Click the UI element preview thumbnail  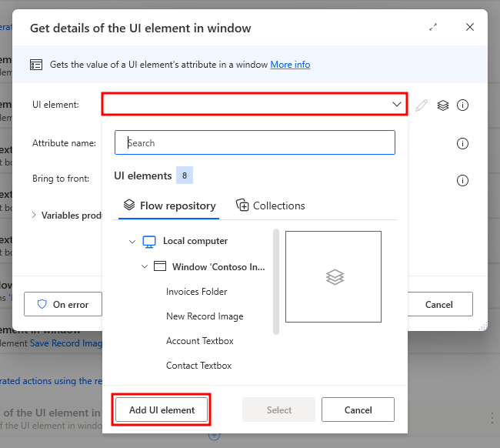coord(333,276)
